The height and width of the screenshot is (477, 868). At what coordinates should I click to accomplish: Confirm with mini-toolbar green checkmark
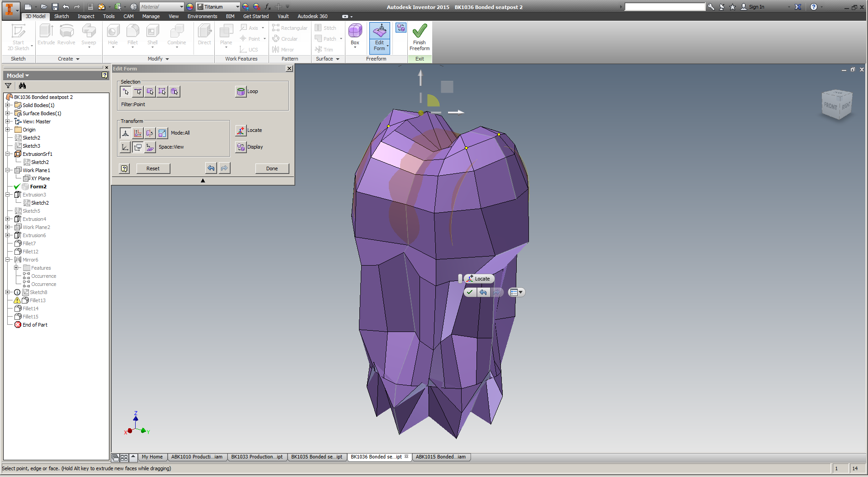point(470,293)
